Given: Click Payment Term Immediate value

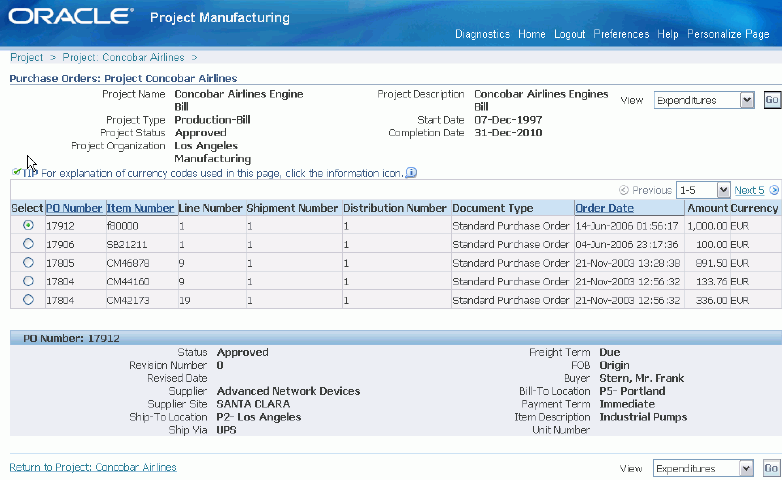Looking at the screenshot, I should [627, 404].
